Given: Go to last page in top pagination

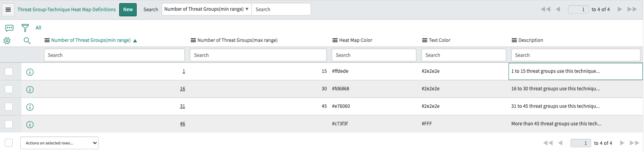Looking at the screenshot, I should [632, 9].
